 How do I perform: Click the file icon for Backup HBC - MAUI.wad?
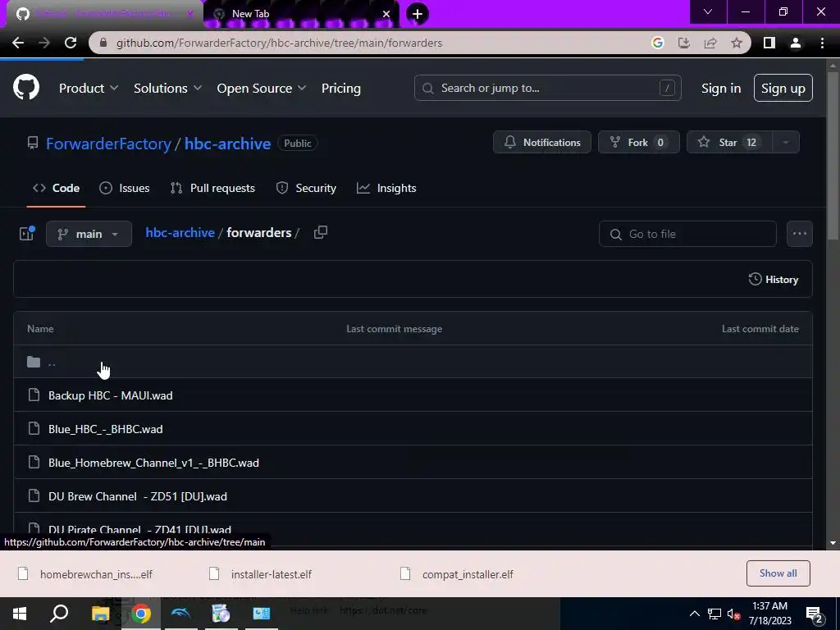coord(34,395)
